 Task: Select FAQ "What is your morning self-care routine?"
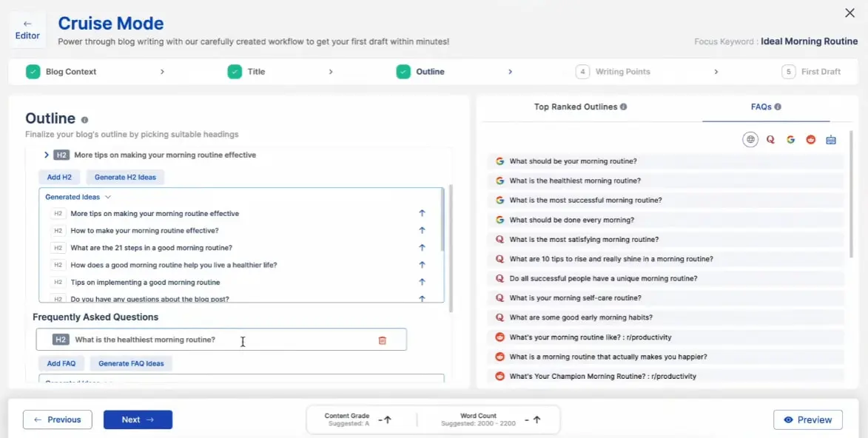pyautogui.click(x=666, y=298)
